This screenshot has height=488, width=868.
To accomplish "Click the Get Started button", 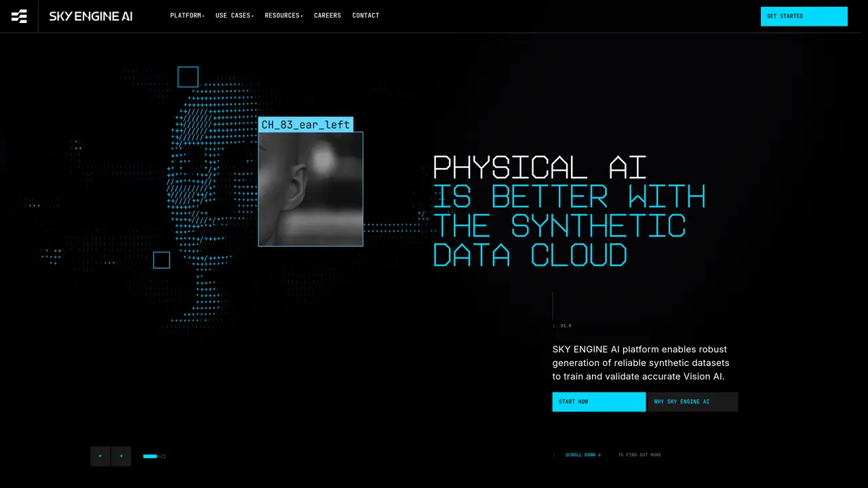I will pos(804,16).
